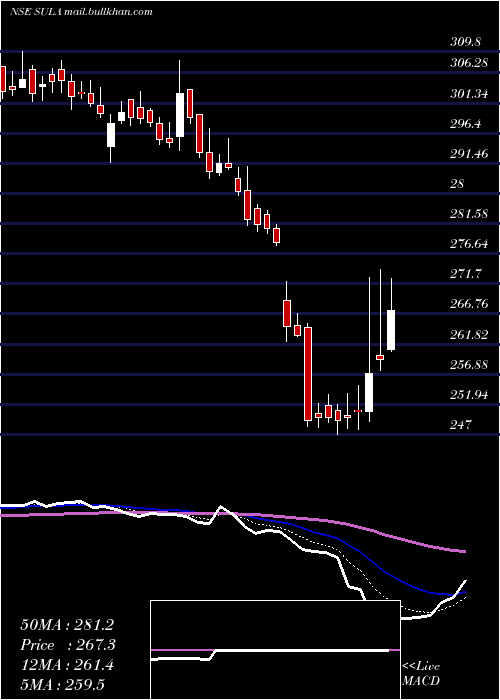The height and width of the screenshot is (700, 500).
Task: Click the 306.28 price level label
Action: (x=468, y=63)
